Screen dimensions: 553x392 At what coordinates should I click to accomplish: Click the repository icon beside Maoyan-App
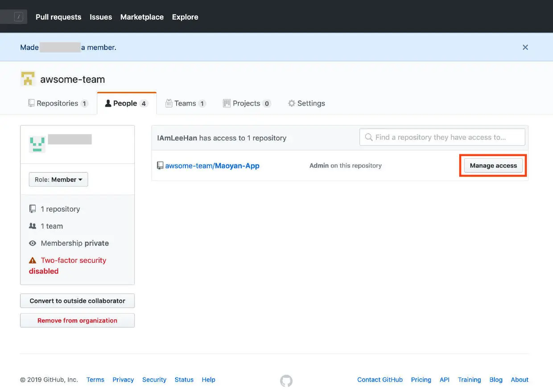point(160,165)
